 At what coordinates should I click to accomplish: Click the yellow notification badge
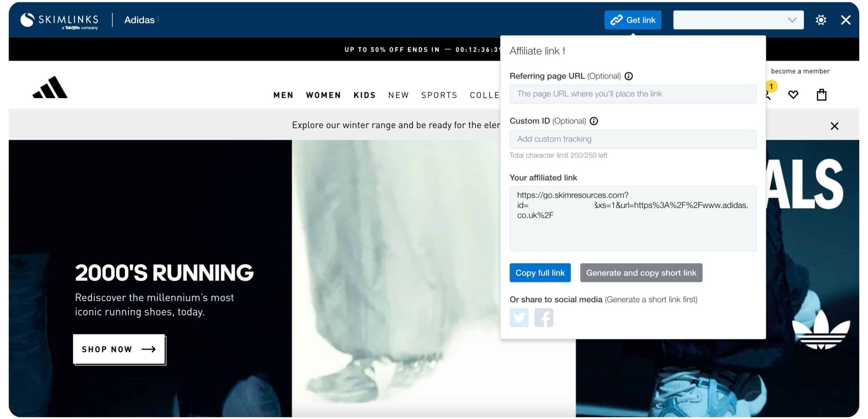pyautogui.click(x=771, y=86)
